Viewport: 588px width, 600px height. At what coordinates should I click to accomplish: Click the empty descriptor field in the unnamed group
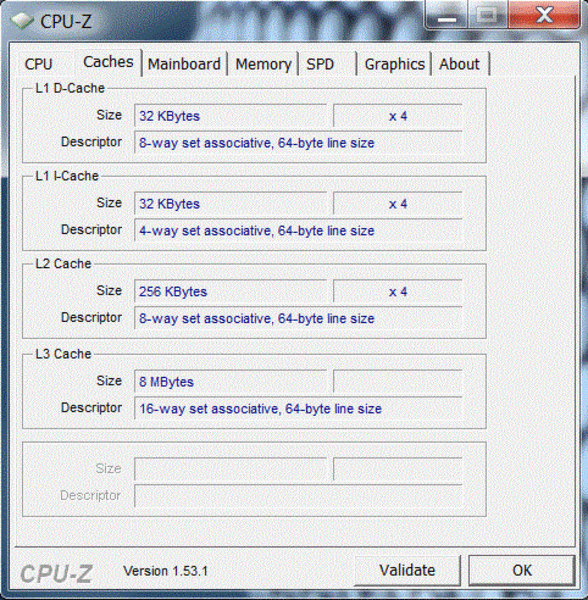(298, 496)
